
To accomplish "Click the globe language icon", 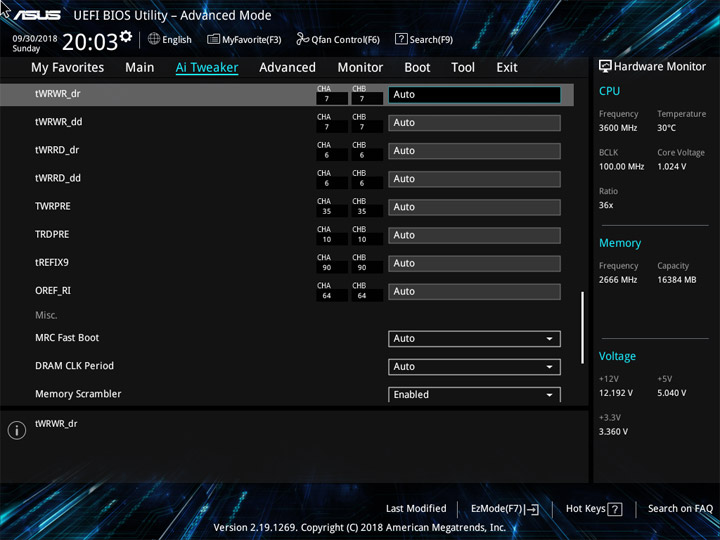I will tap(154, 39).
